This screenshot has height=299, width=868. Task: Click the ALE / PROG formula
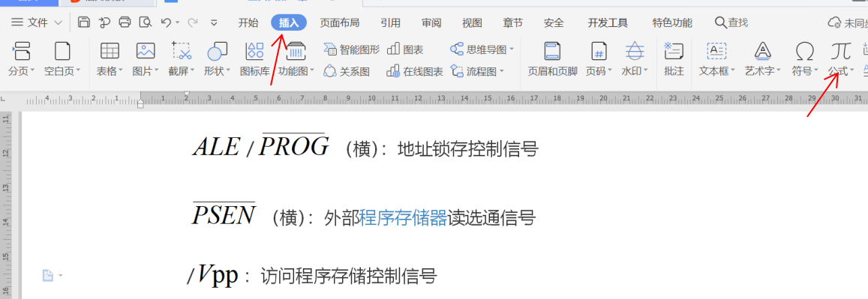click(x=261, y=145)
